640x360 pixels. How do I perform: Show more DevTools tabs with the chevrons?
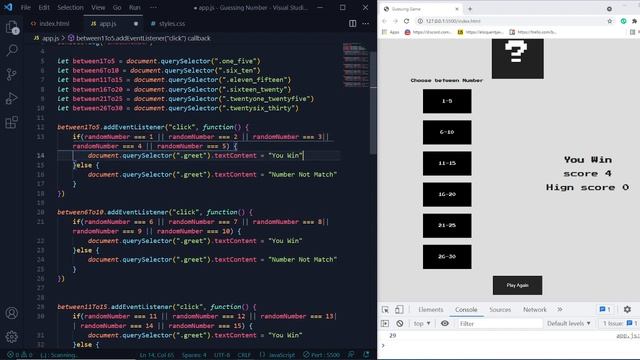click(x=560, y=309)
